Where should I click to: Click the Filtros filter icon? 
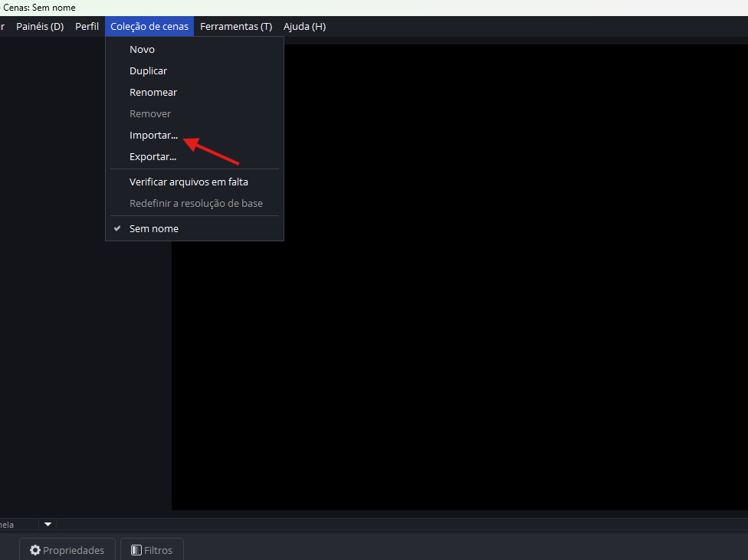point(136,550)
